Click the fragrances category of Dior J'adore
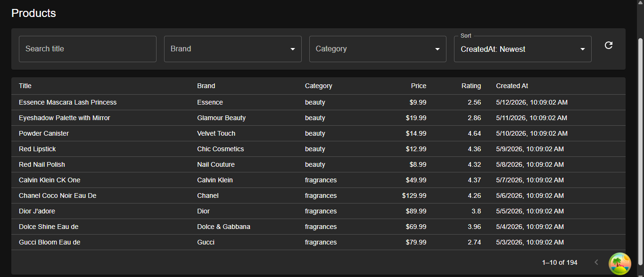The width and height of the screenshot is (644, 277). pyautogui.click(x=321, y=211)
